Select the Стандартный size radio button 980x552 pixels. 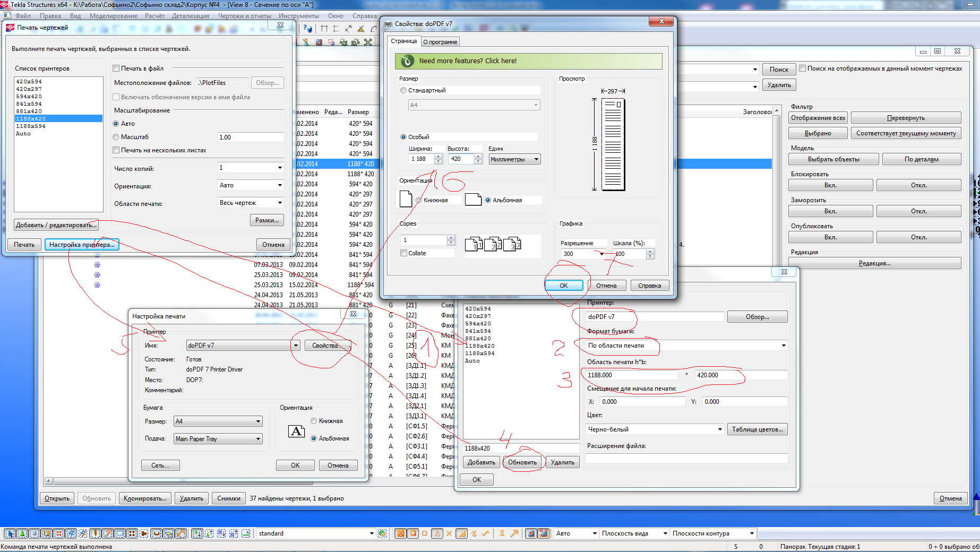[x=403, y=90]
